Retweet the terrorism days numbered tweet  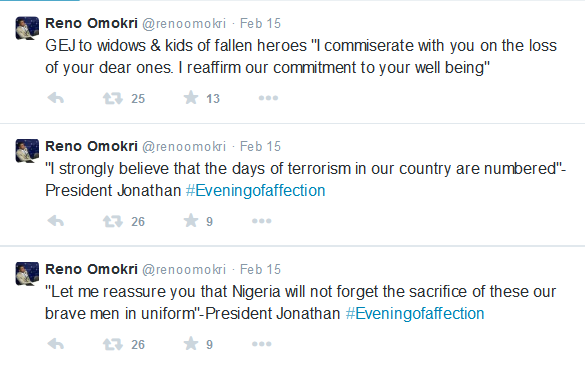click(x=113, y=221)
